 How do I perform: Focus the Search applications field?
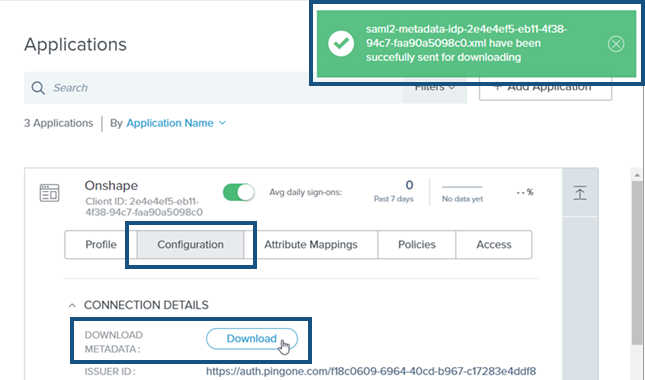click(213, 88)
